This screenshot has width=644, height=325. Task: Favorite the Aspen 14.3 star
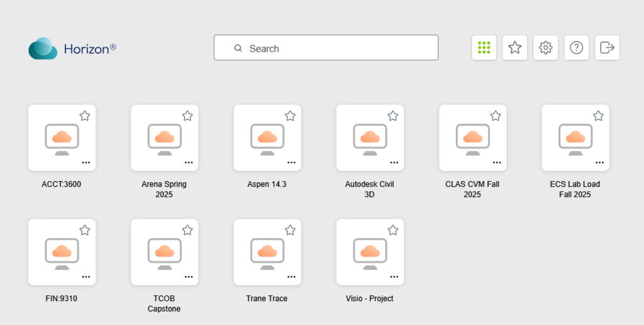[290, 116]
